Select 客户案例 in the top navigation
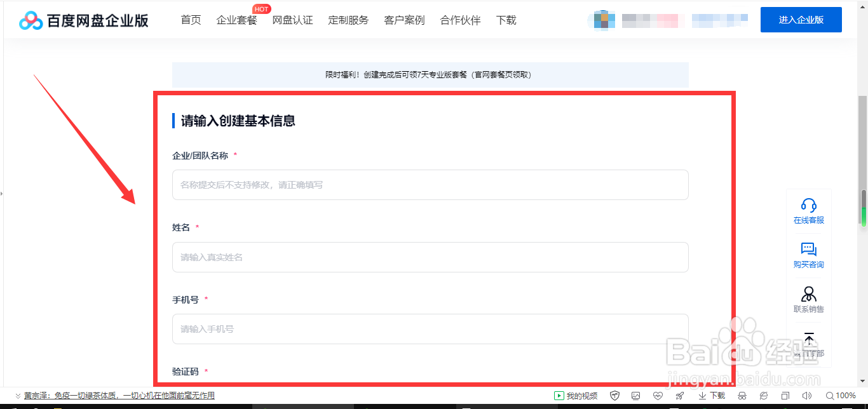Viewport: 868px width, 409px height. [x=403, y=20]
